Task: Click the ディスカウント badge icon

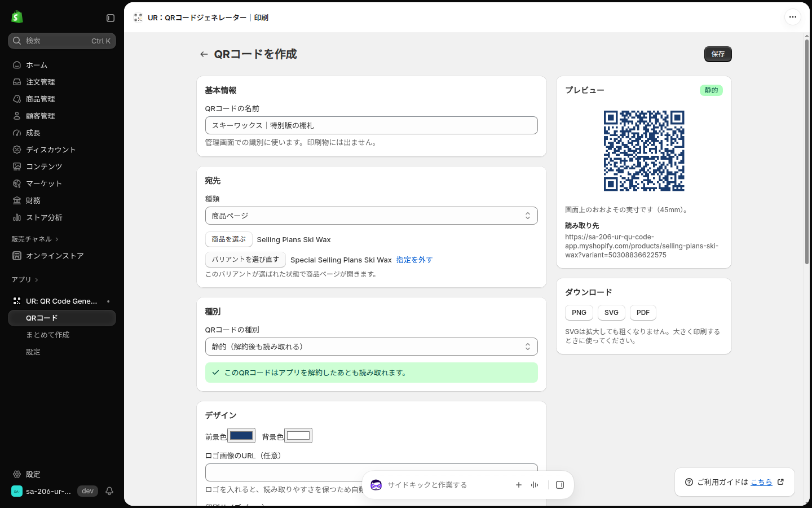Action: tap(17, 150)
